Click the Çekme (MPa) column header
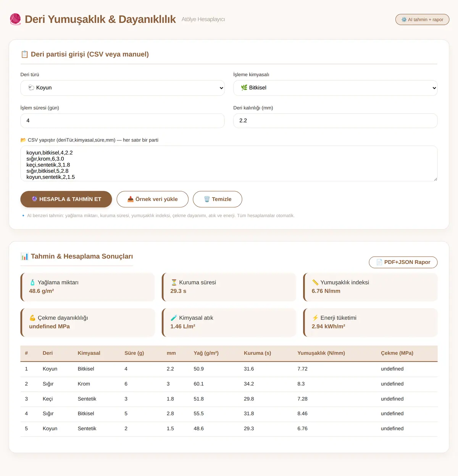Viewport: 458px width, 476px height. (x=397, y=353)
